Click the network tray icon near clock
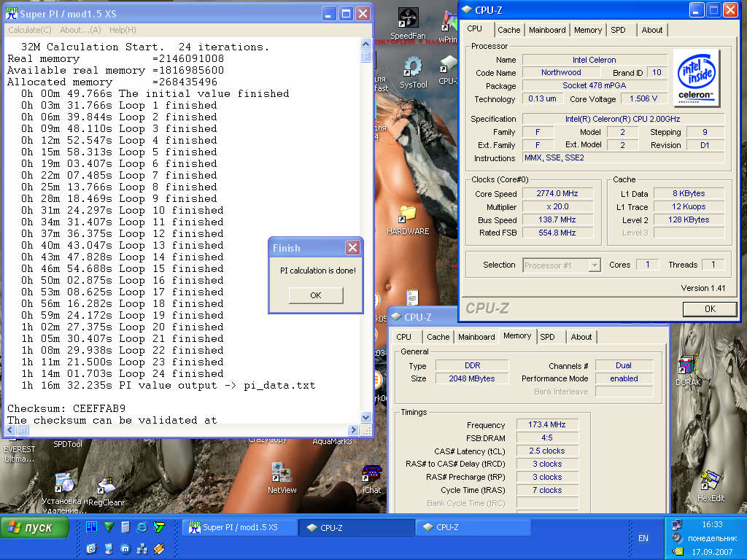747x560 pixels. 677,525
